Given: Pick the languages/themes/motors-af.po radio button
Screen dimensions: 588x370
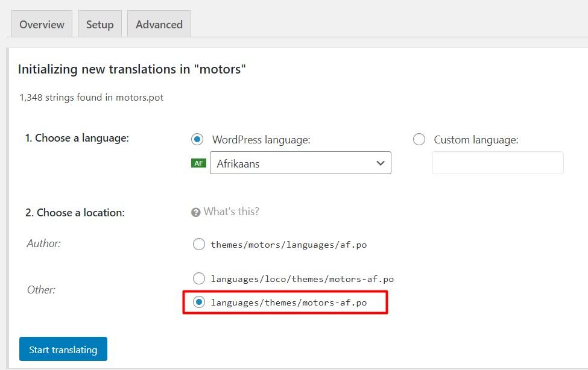Looking at the screenshot, I should (198, 303).
